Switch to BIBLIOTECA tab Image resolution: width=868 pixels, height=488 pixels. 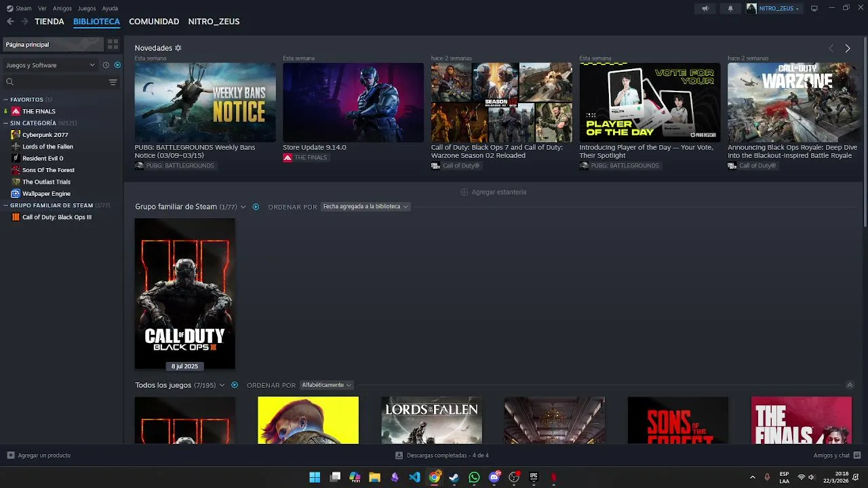(x=96, y=22)
